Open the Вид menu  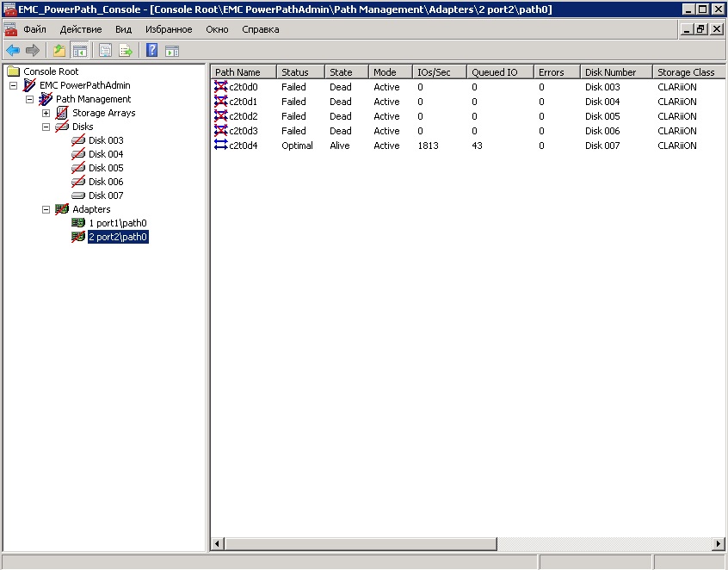[x=124, y=29]
